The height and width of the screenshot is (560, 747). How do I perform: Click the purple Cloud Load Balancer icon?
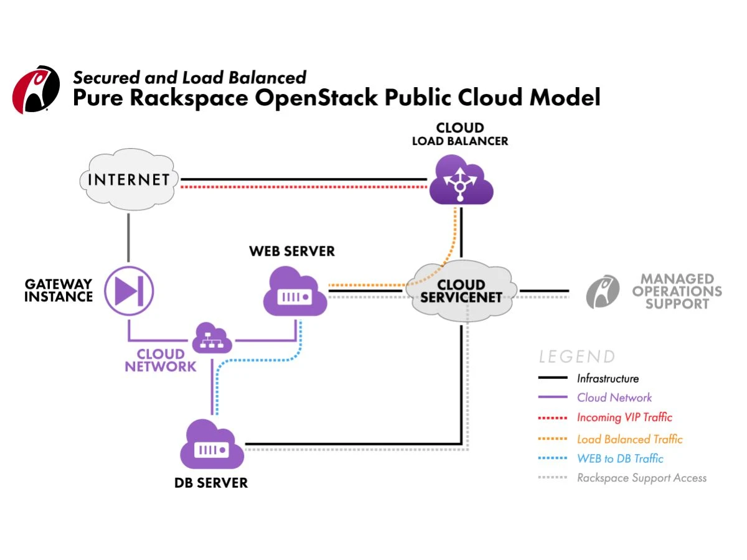[461, 180]
